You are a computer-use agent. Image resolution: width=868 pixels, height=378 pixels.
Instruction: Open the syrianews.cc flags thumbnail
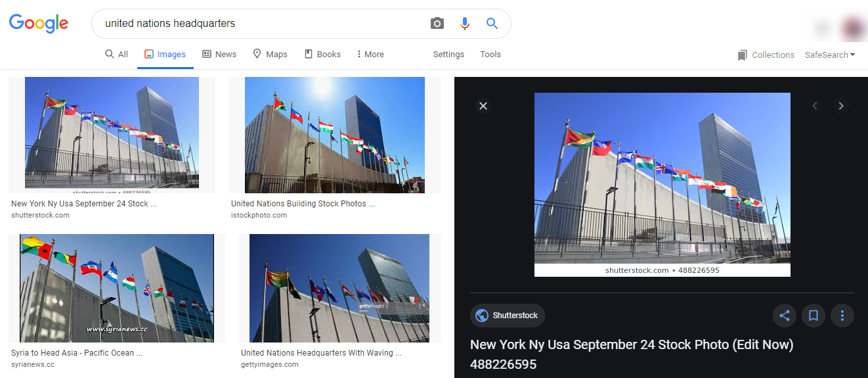coord(117,288)
